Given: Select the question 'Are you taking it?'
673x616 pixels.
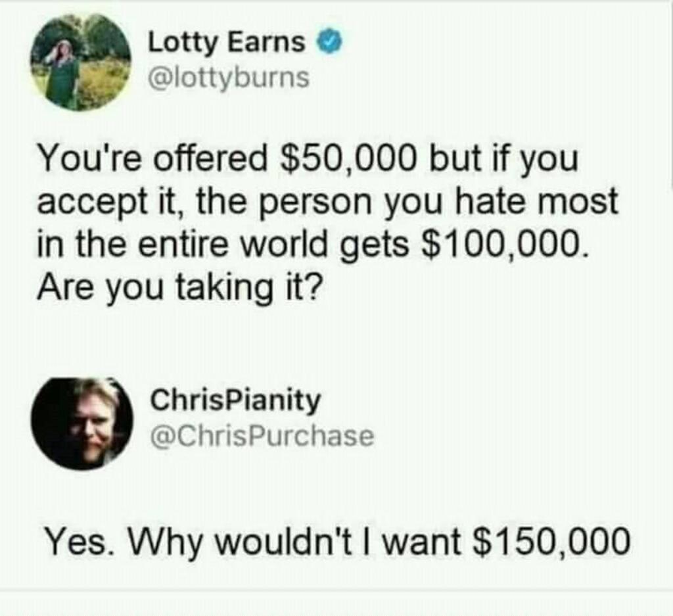Looking at the screenshot, I should point(179,286).
